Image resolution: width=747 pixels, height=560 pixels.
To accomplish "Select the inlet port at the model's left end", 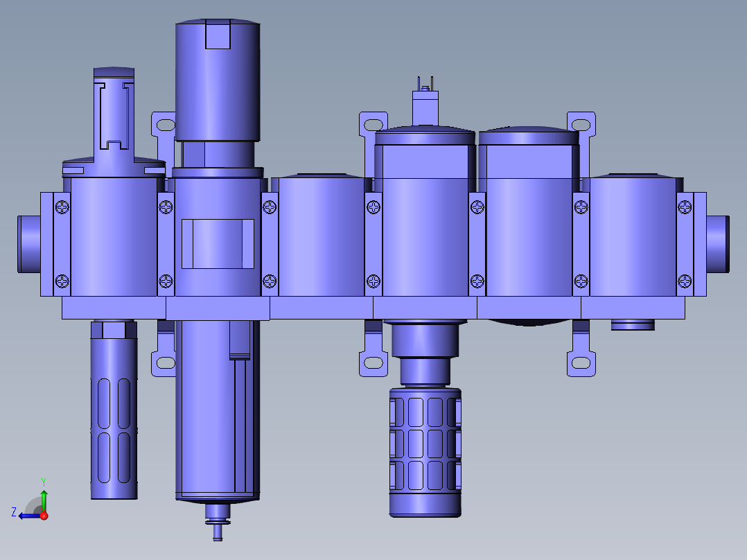I will pyautogui.click(x=29, y=244).
